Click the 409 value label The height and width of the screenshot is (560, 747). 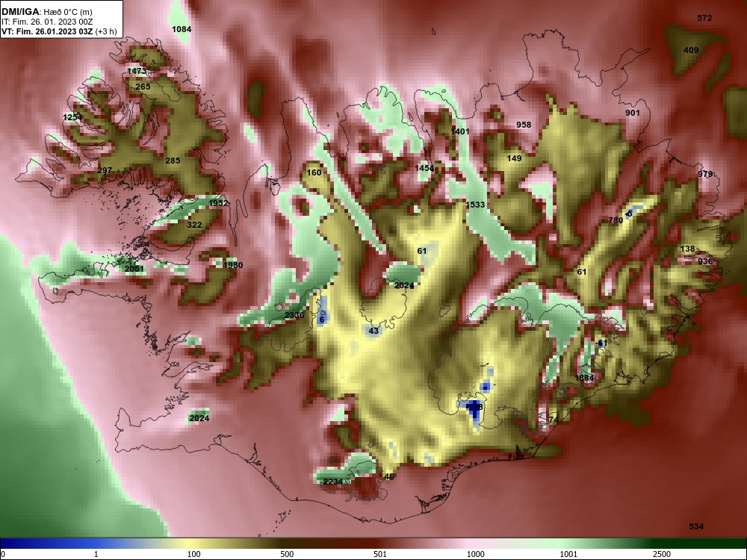pos(691,50)
